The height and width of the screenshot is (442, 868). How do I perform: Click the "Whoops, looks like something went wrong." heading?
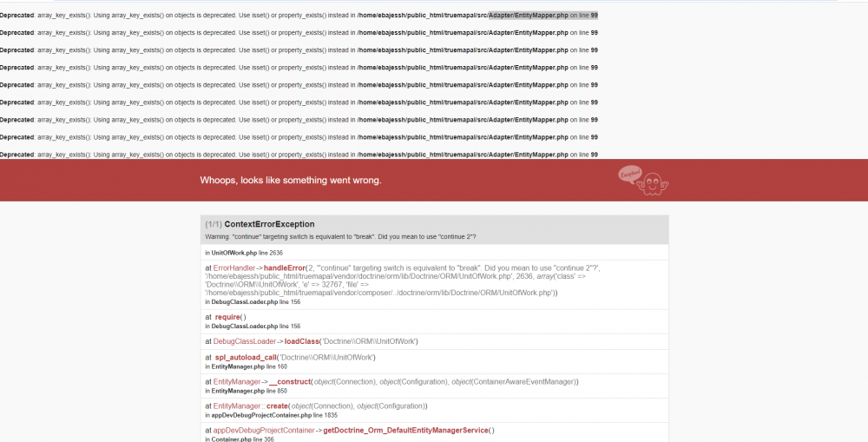[291, 180]
